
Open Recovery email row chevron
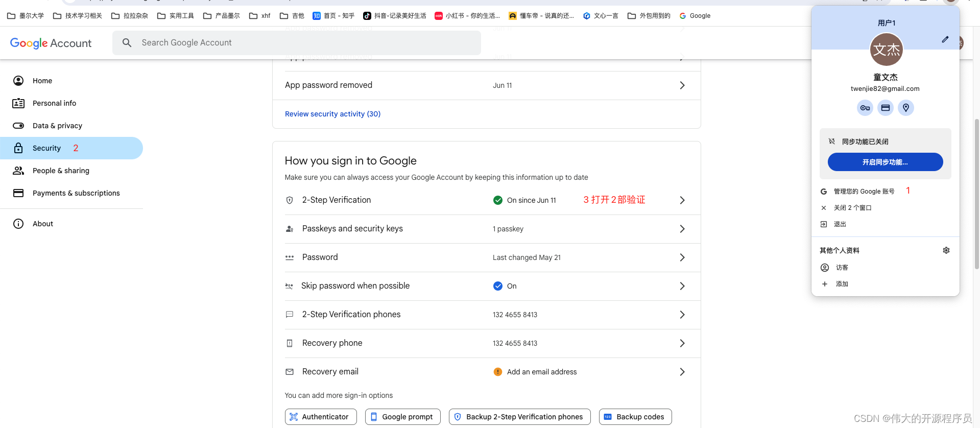point(682,372)
